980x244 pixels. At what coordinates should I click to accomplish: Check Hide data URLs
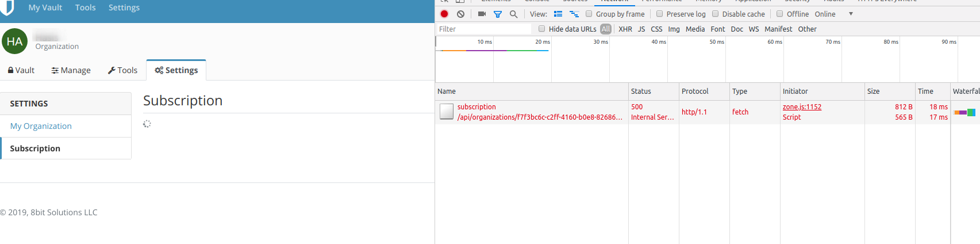[x=541, y=29]
